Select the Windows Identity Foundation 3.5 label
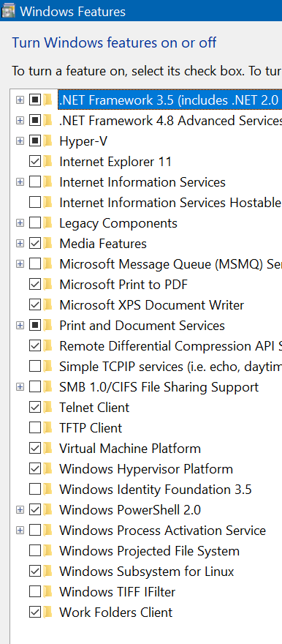 [x=156, y=489]
